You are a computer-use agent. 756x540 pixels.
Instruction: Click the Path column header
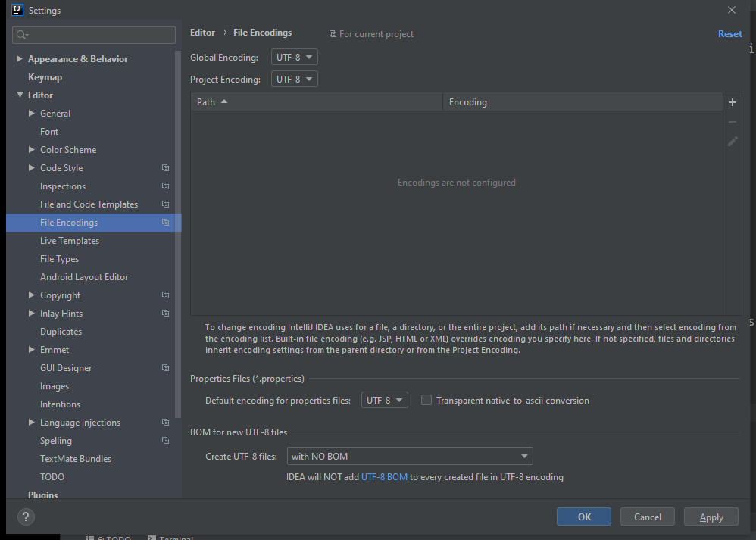(317, 101)
